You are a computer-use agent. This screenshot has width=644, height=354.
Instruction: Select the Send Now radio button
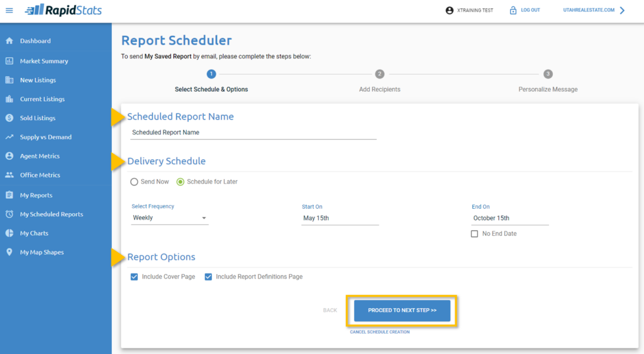click(x=134, y=182)
